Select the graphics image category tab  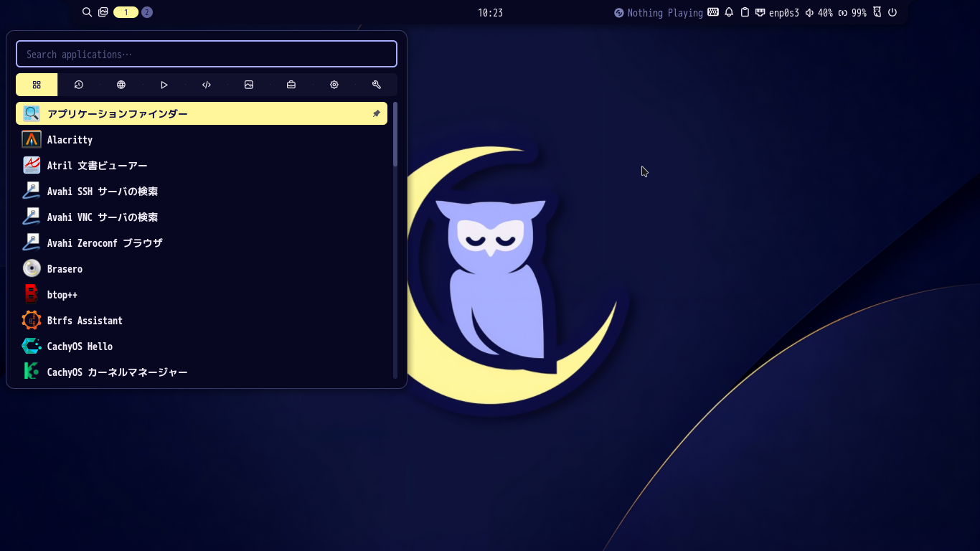(x=249, y=85)
